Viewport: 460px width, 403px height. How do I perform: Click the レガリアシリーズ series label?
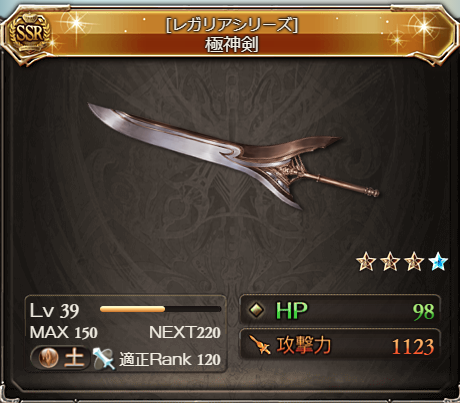click(232, 25)
